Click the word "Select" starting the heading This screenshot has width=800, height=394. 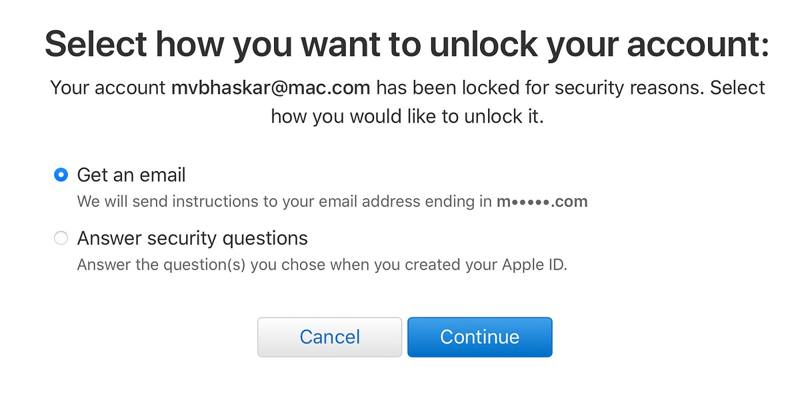[x=96, y=44]
